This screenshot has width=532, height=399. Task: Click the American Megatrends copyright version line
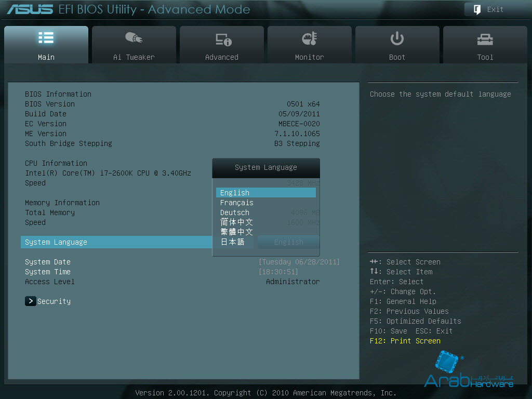tap(266, 393)
